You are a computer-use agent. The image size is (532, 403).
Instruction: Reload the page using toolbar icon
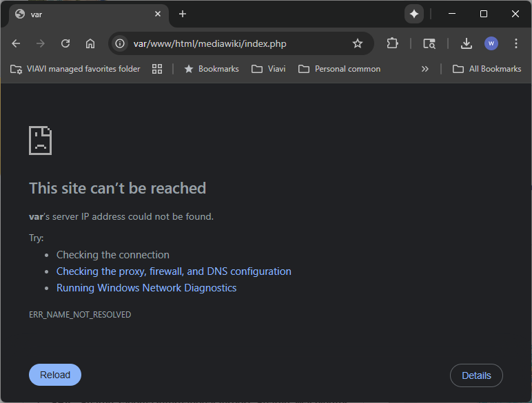pos(65,43)
